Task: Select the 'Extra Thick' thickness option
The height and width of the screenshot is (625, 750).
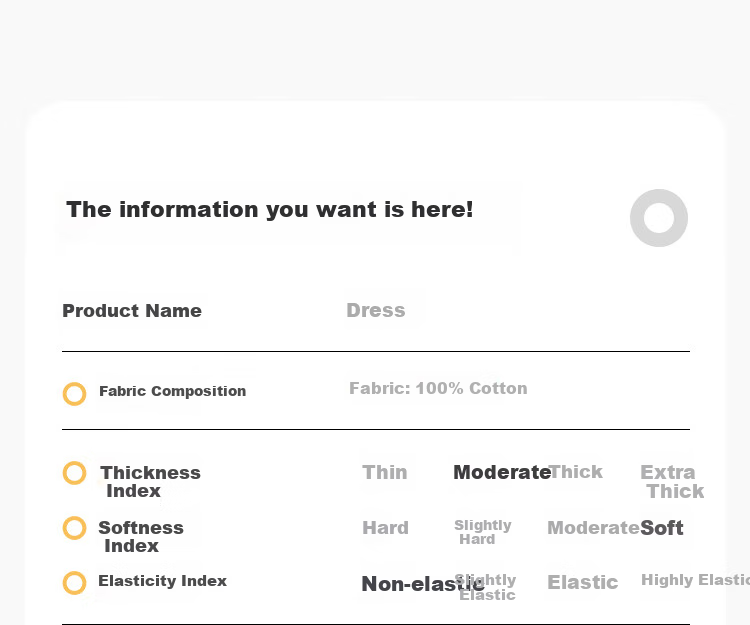Action: [672, 482]
